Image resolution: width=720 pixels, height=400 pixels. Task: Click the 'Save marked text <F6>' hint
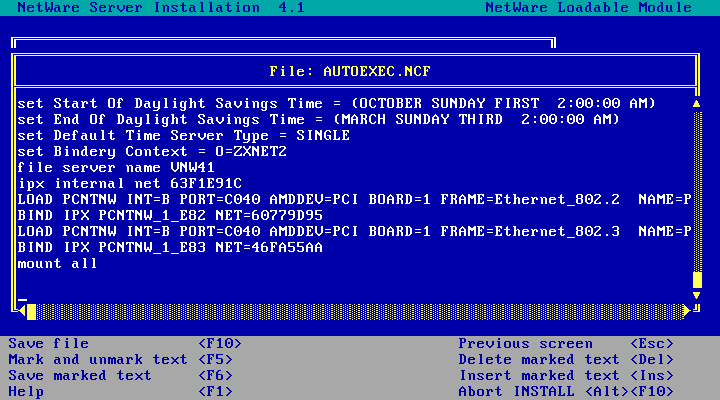coord(120,376)
